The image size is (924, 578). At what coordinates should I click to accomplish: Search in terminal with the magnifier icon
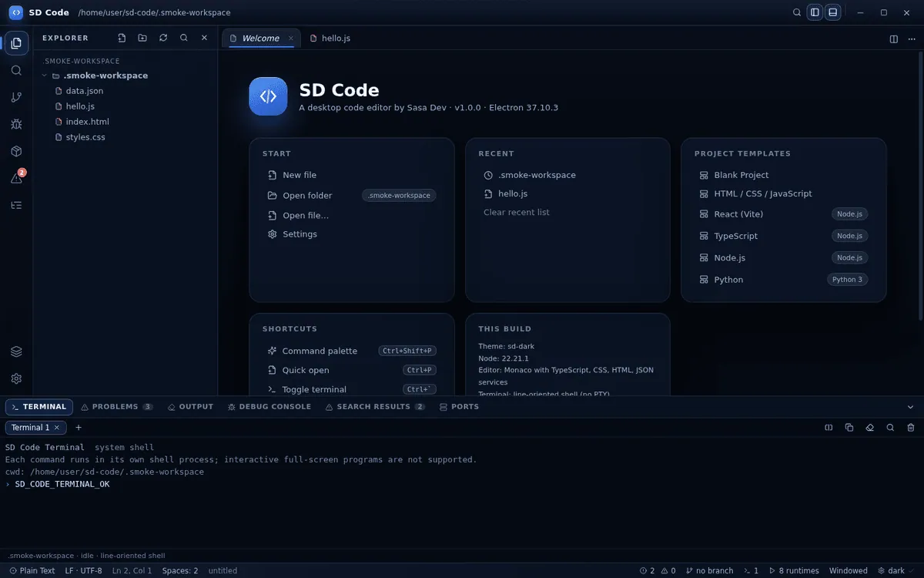tap(890, 428)
